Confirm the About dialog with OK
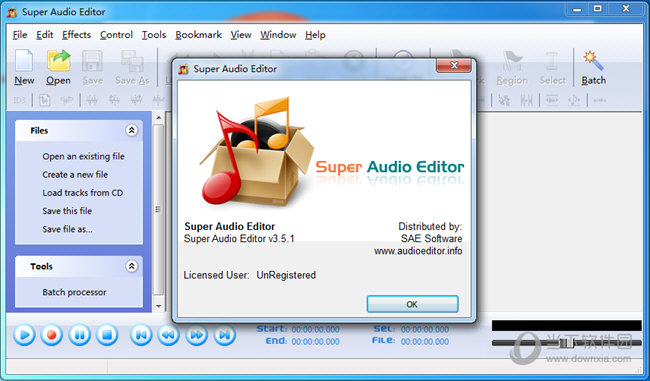 click(x=412, y=304)
